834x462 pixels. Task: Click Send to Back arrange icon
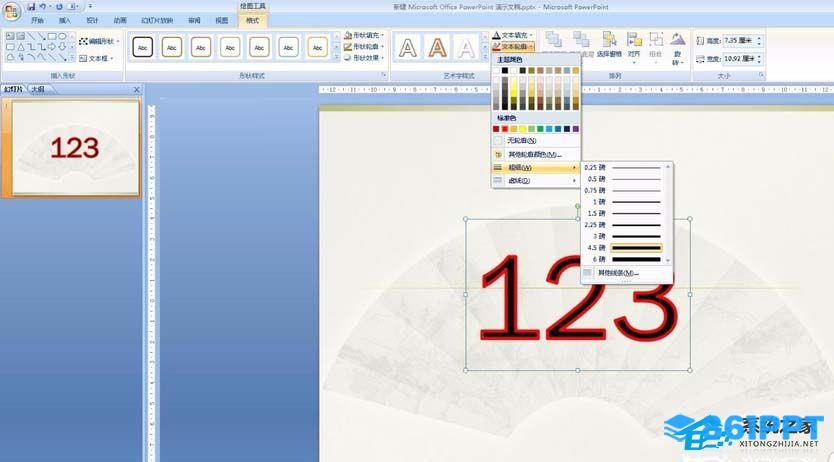pos(581,41)
